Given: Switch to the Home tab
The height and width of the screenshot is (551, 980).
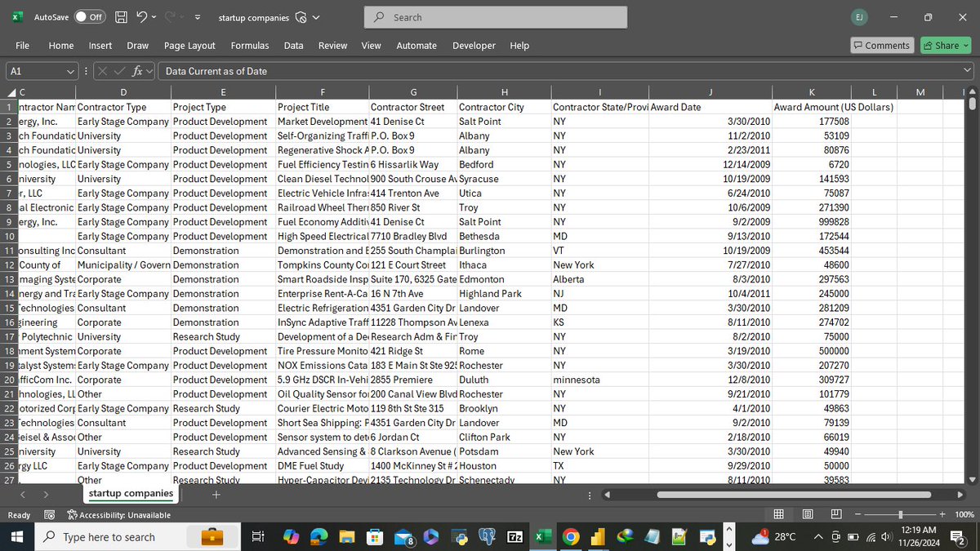Looking at the screenshot, I should tap(61, 46).
